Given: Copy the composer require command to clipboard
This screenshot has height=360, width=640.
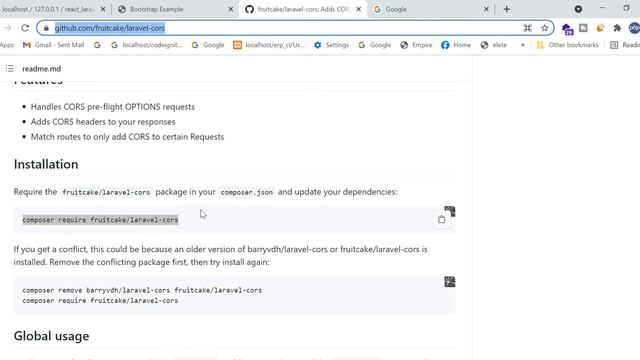Looking at the screenshot, I should coord(441,220).
